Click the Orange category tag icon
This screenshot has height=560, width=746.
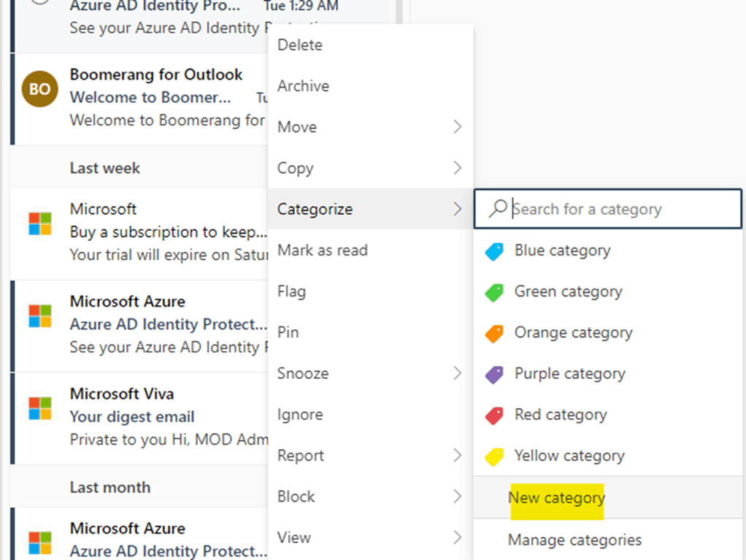pyautogui.click(x=494, y=334)
